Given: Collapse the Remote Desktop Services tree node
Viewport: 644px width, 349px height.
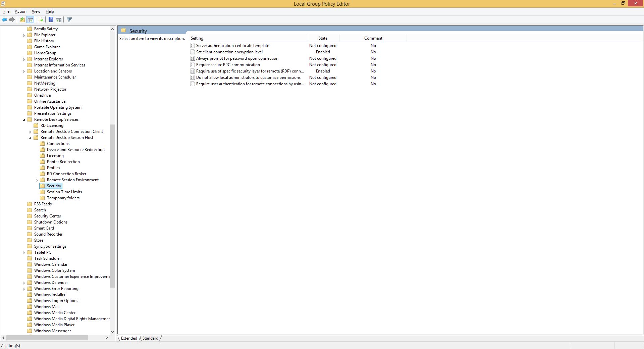Looking at the screenshot, I should pyautogui.click(x=24, y=120).
